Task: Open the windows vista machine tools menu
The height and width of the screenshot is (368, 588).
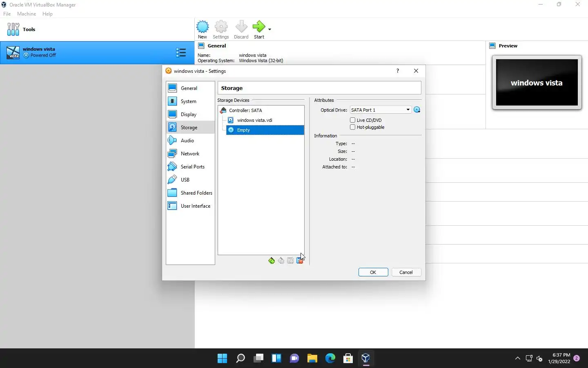Action: (181, 52)
